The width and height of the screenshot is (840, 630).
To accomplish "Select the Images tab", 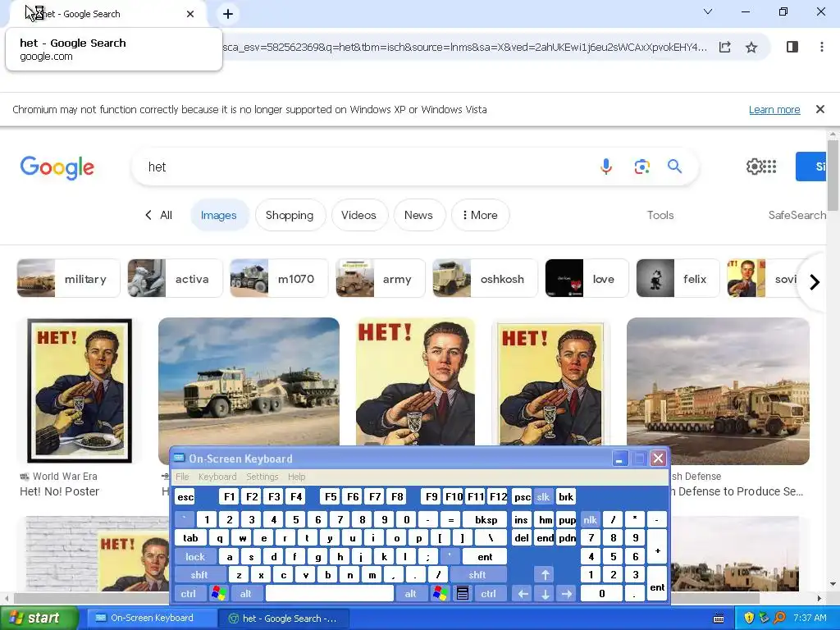I will (218, 215).
